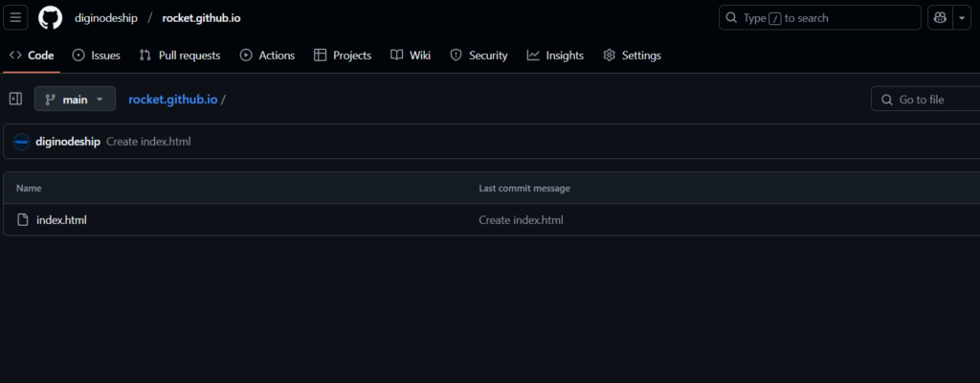Open the Pull requests tab
The width and height of the screenshot is (980, 383).
(180, 56)
